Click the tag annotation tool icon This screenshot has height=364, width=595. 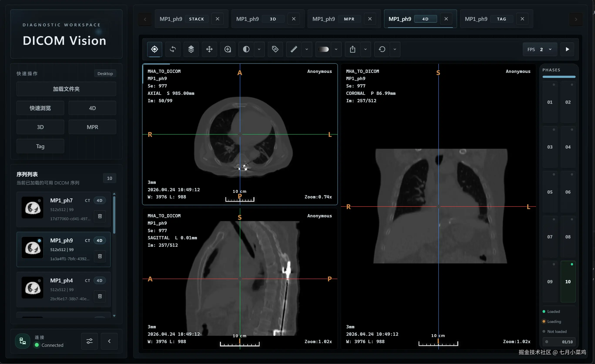[275, 49]
